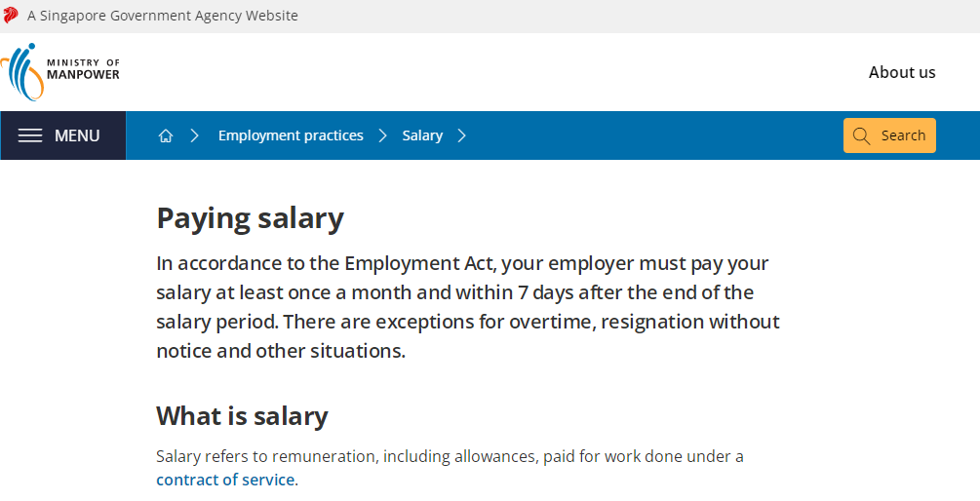Screen dimensions: 980x501
Task: Open the hamburger menu icon
Action: pyautogui.click(x=30, y=135)
